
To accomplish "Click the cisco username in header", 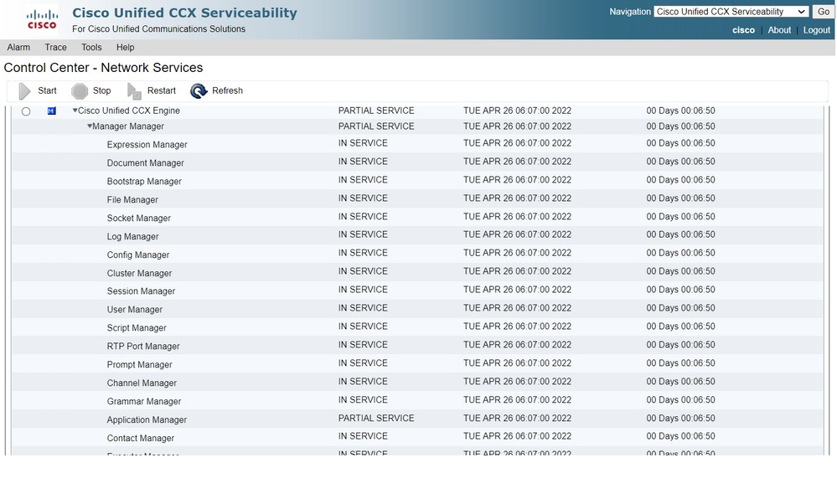I will (743, 30).
